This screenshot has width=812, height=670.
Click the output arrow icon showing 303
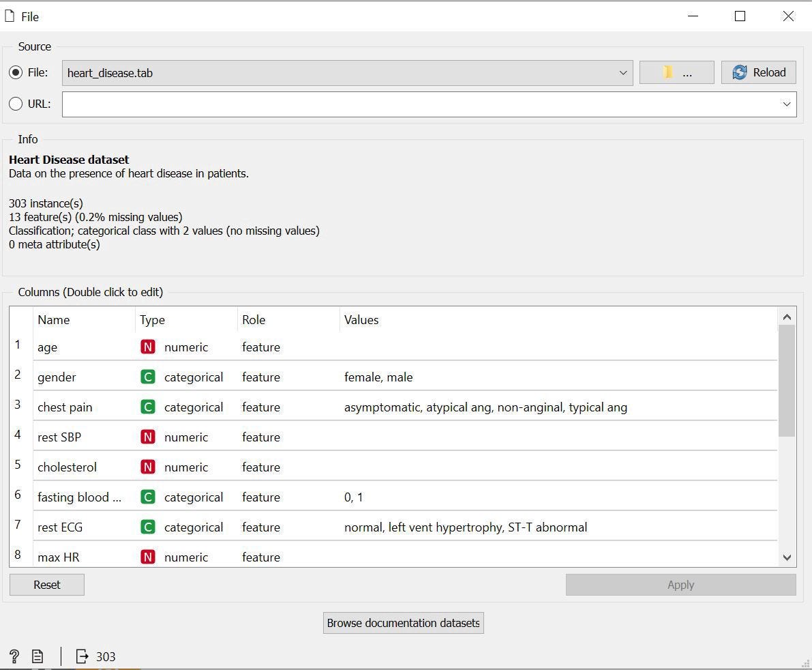coord(81,656)
